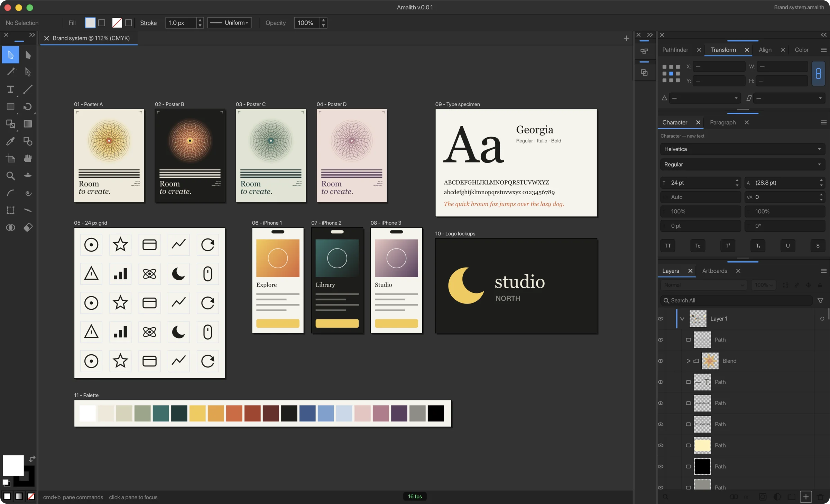Click the Delete layer trash icon
This screenshot has height=504, width=830.
820,497
